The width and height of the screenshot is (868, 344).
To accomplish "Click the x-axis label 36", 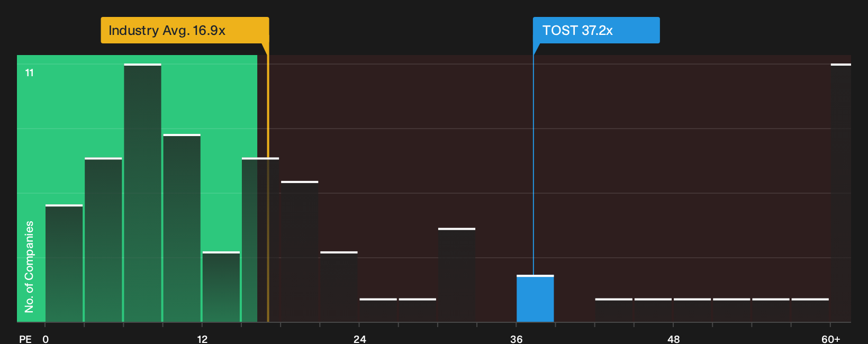I will click(517, 339).
